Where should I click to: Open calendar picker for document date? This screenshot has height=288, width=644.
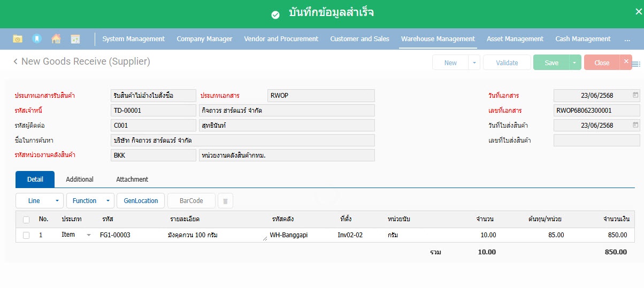[x=635, y=96]
